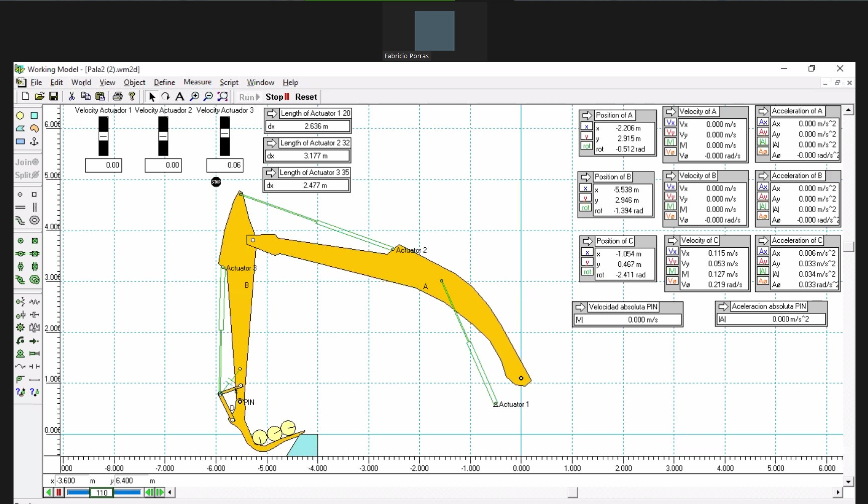Select the Anchor tool
Viewport: 868px width, 504px height.
click(34, 142)
